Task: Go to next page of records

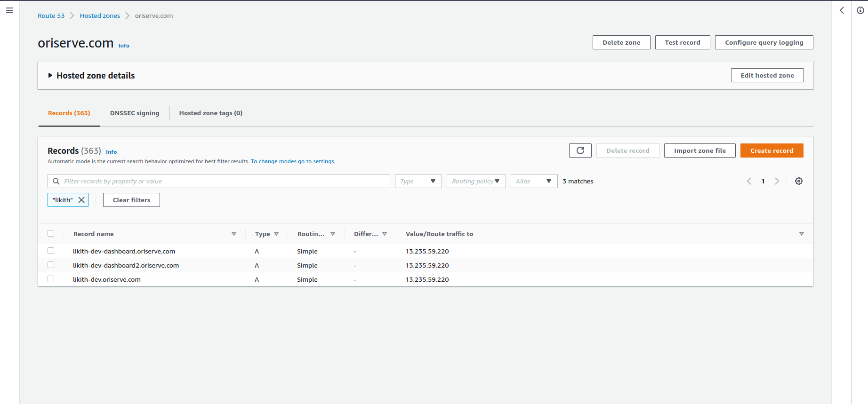Action: (x=777, y=181)
